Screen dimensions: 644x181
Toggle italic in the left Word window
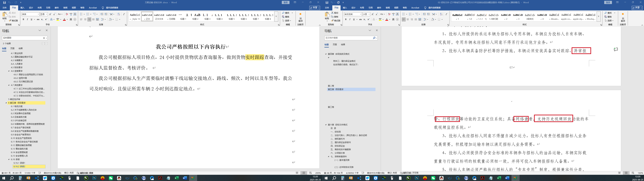coord(28,19)
